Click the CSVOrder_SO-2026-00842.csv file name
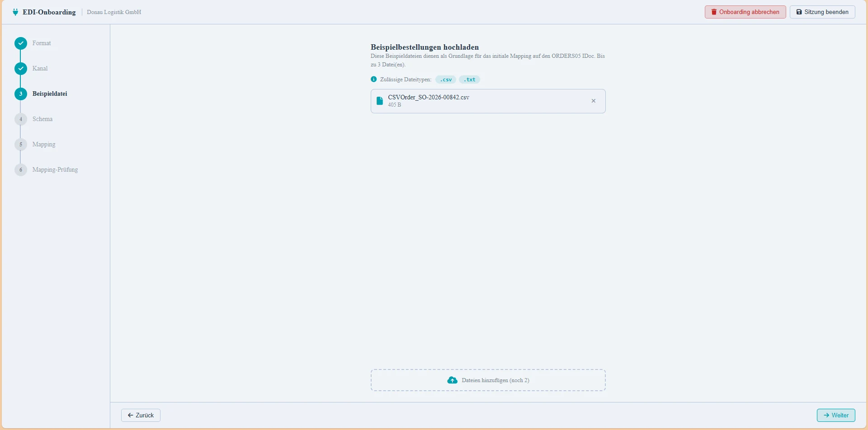The width and height of the screenshot is (868, 430). click(429, 98)
